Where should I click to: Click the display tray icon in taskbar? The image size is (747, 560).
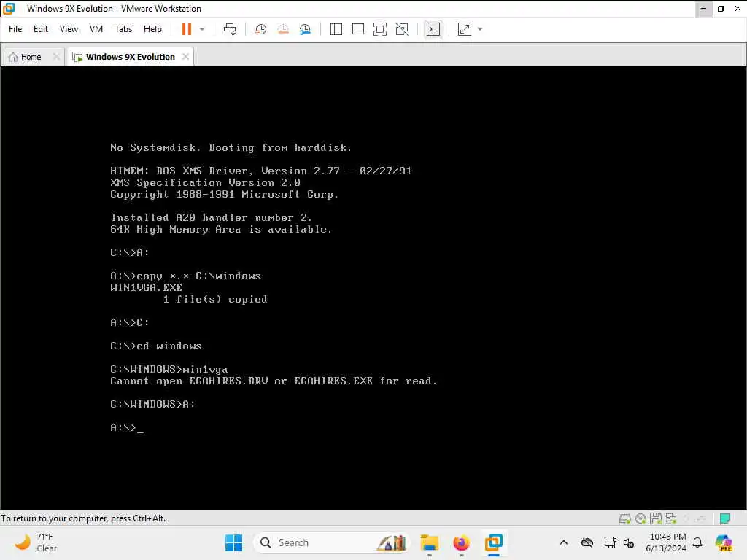[x=610, y=542]
